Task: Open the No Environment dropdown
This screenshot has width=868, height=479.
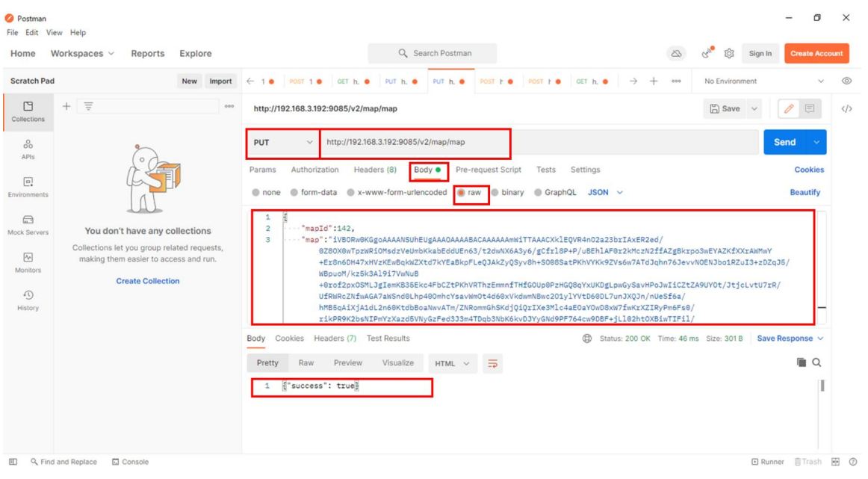Action: tap(763, 81)
